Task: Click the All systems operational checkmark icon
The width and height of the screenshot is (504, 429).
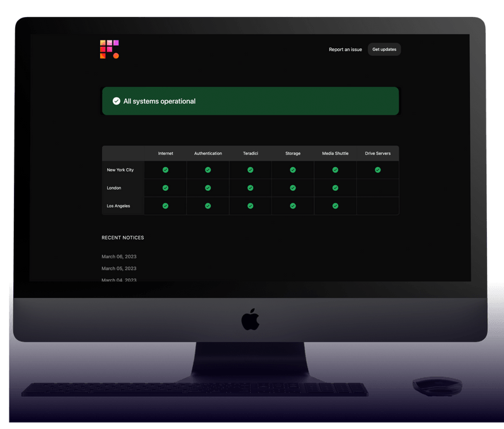Action: coord(117,101)
